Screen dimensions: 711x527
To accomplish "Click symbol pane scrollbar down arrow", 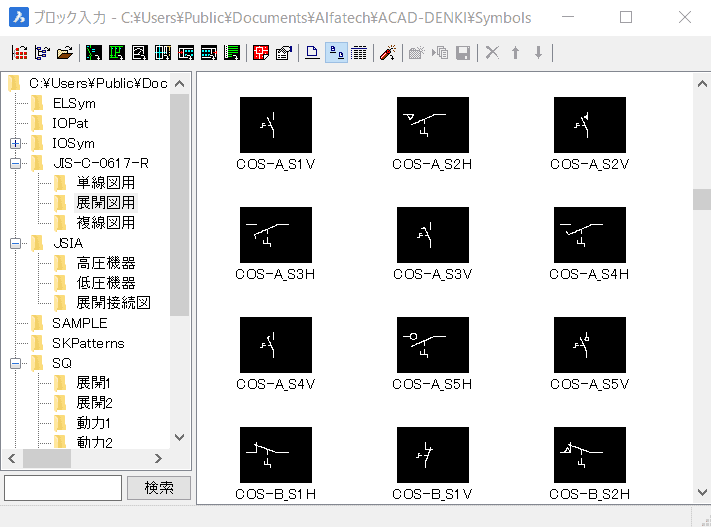I will pos(702,492).
